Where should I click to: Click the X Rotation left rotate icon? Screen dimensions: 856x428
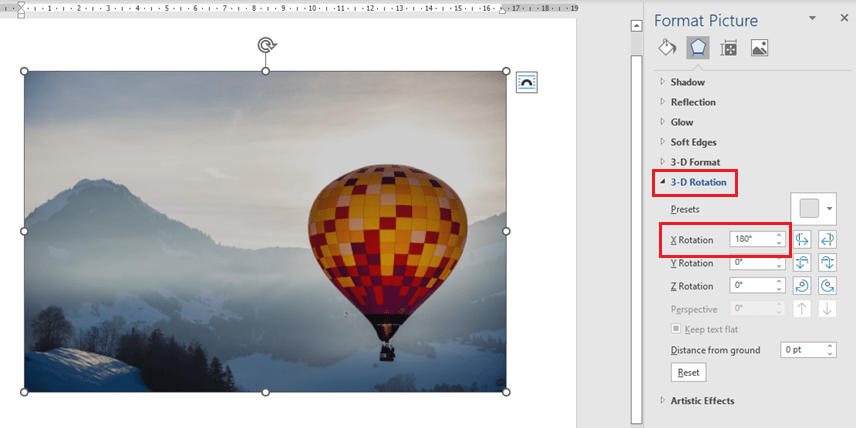coord(802,239)
